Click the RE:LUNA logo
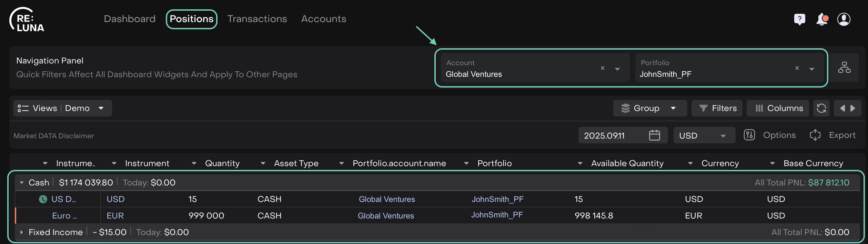This screenshot has width=868, height=244. (27, 20)
